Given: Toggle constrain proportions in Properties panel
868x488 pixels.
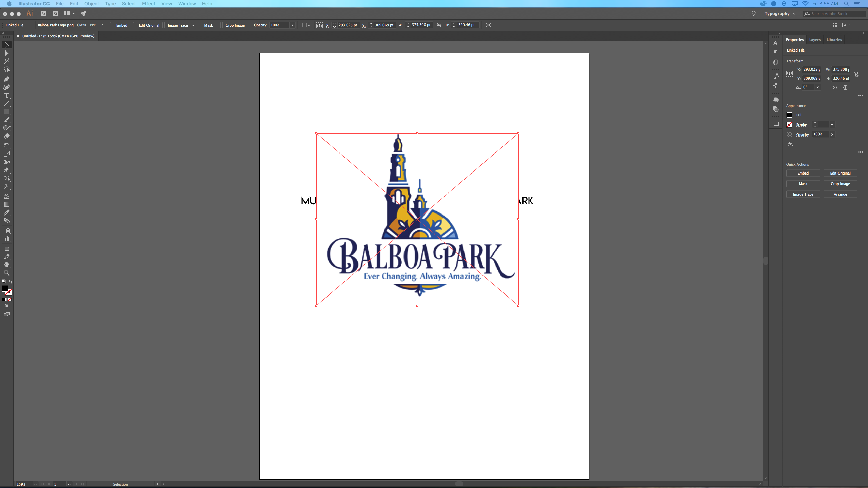Looking at the screenshot, I should [x=857, y=74].
